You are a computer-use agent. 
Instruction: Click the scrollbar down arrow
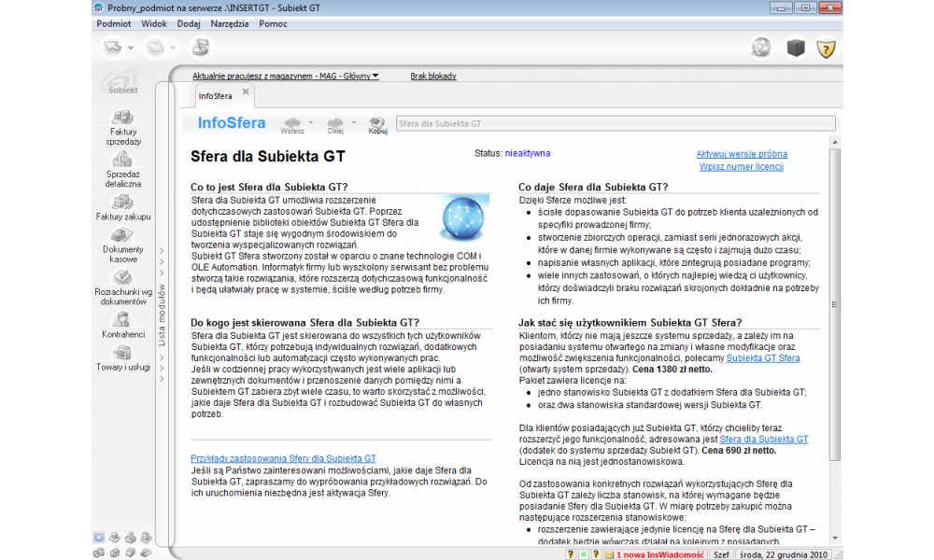(835, 538)
